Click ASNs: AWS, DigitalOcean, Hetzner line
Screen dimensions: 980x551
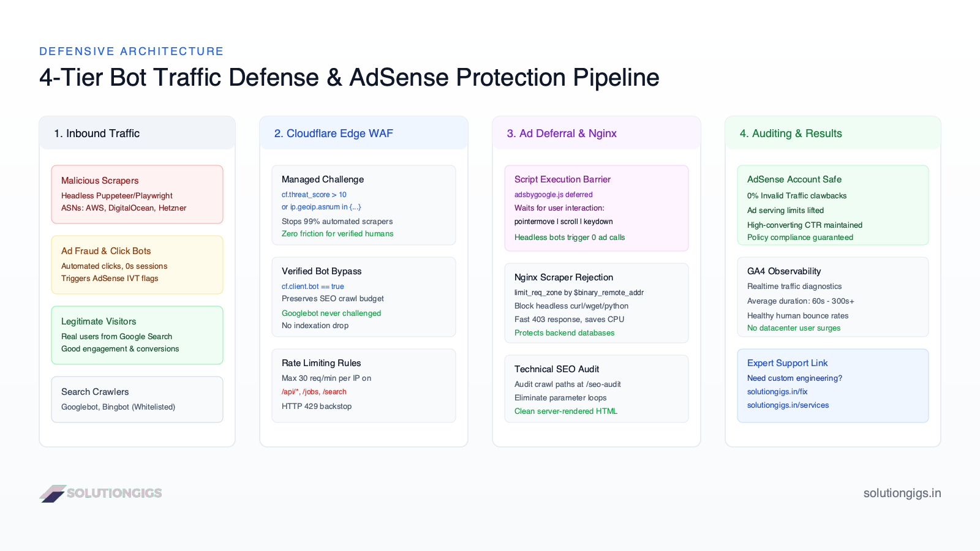pos(124,208)
